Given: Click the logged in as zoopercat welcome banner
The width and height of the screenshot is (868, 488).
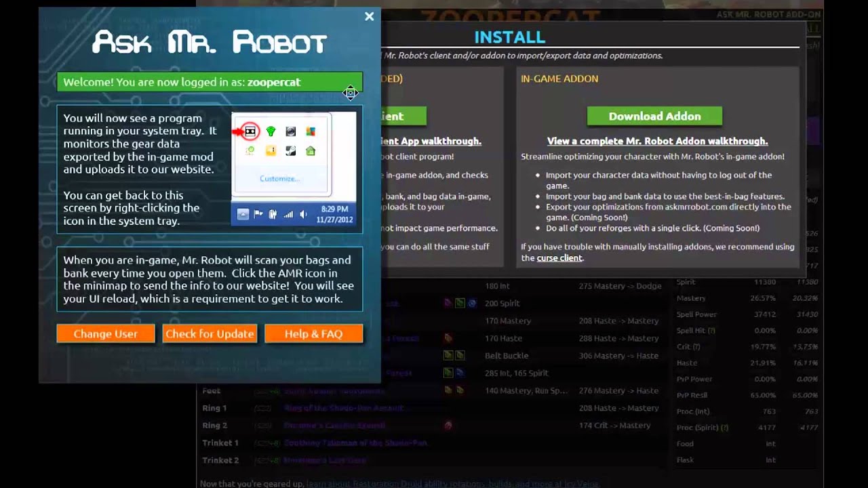Looking at the screenshot, I should [x=210, y=82].
